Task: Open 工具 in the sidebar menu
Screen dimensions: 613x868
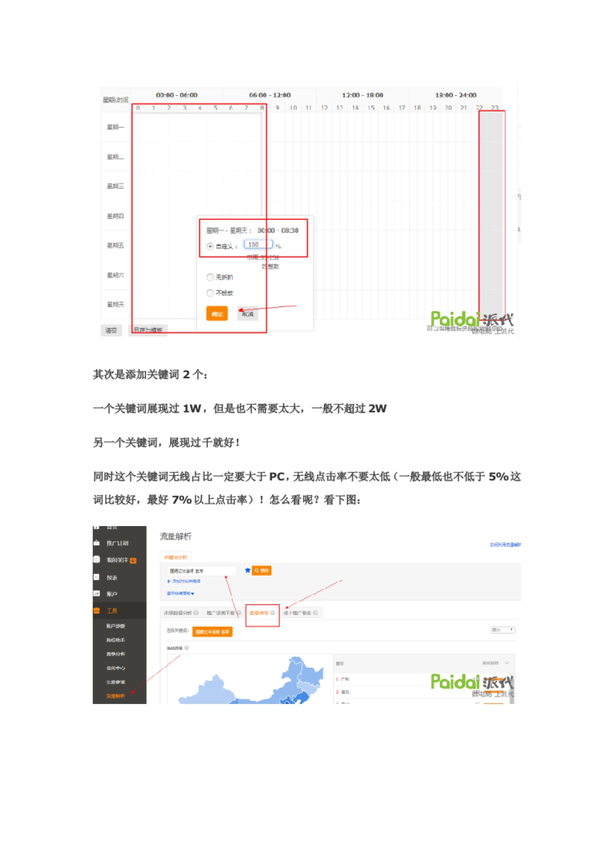Action: tap(112, 610)
